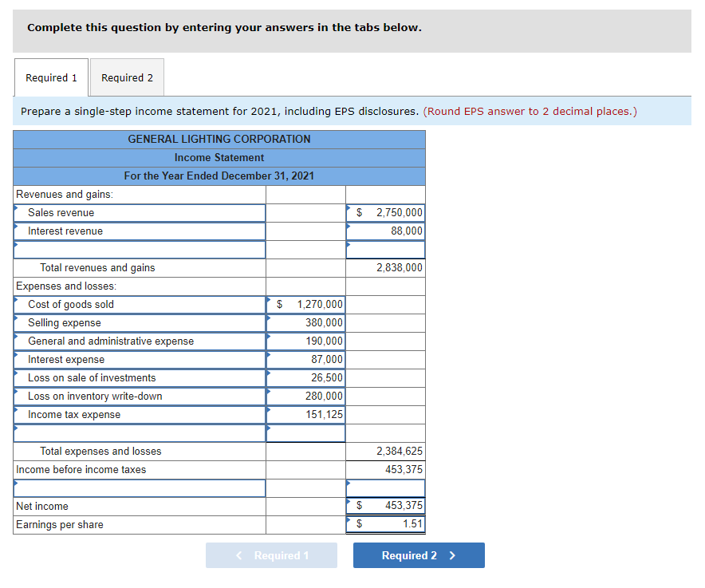705x588 pixels.
Task: Select the Required 1 tab
Action: point(50,77)
